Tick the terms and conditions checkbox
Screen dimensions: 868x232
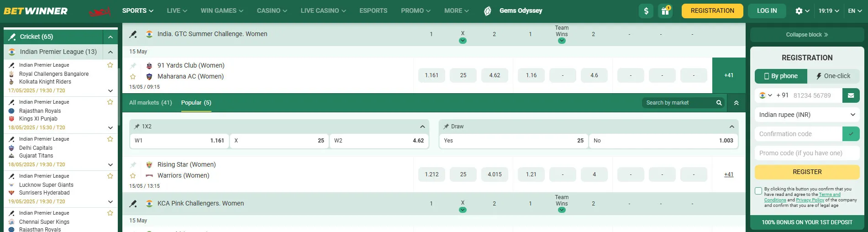click(x=758, y=191)
